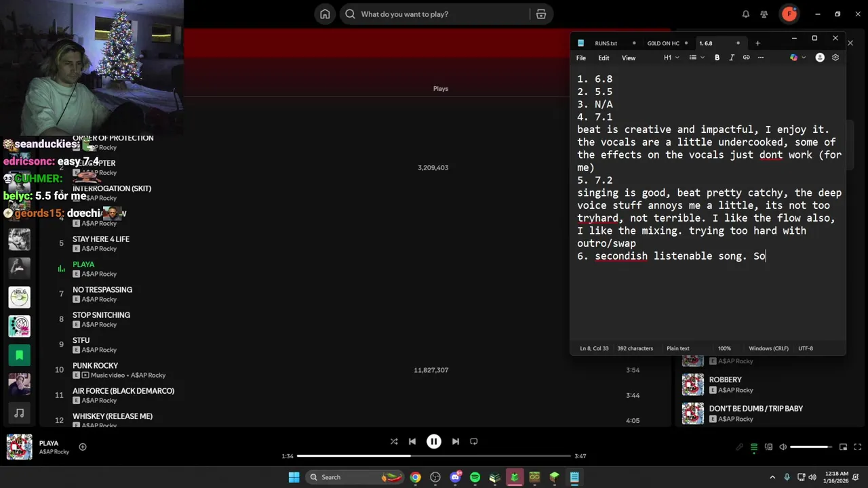This screenshot has height=488, width=868.
Task: Open Spotify notifications bell
Action: tap(746, 14)
